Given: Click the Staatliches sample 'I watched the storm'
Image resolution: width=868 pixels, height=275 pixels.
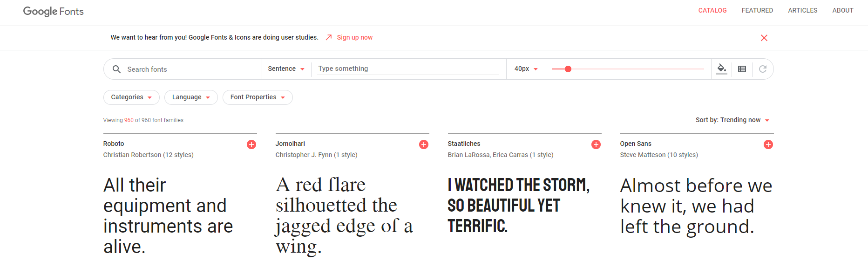Looking at the screenshot, I should point(519,206).
